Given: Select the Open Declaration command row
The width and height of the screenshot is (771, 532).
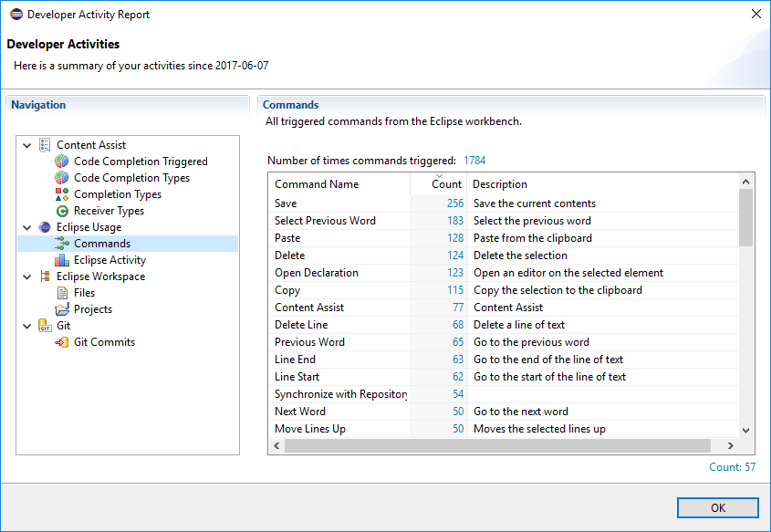Looking at the screenshot, I should click(x=504, y=273).
